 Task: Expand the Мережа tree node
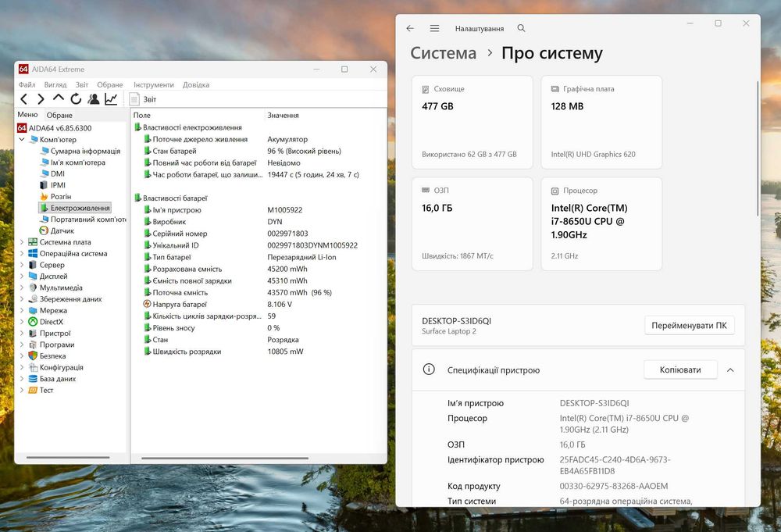point(21,310)
